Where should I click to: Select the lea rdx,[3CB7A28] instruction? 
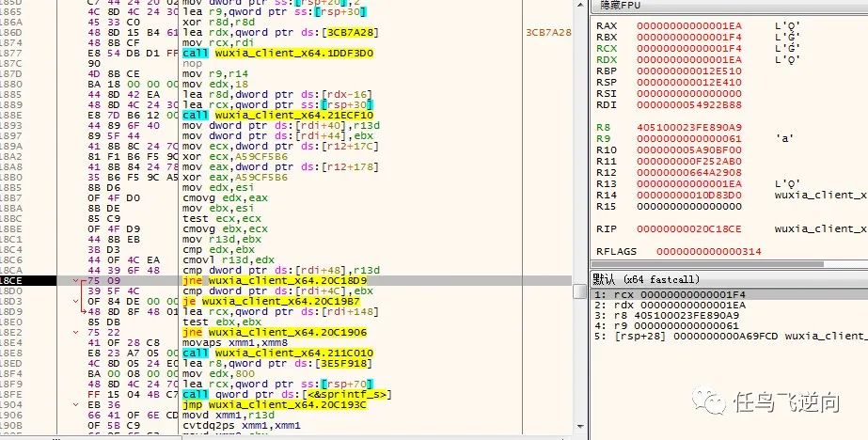pos(280,33)
